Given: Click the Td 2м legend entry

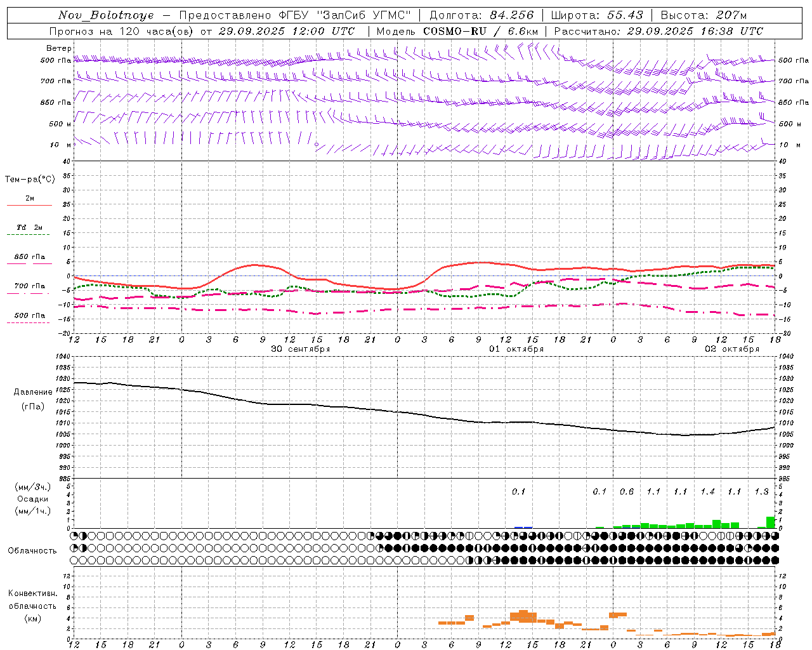Looking at the screenshot, I should 30,227.
